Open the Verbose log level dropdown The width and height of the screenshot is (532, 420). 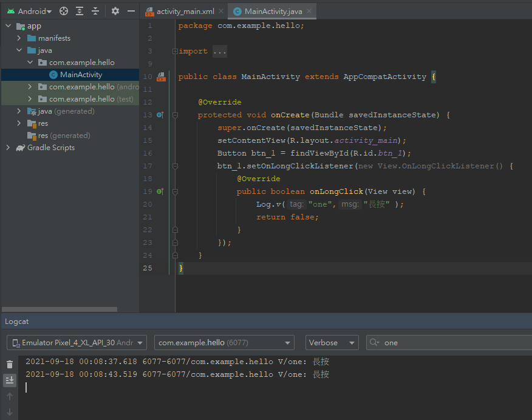(332, 343)
